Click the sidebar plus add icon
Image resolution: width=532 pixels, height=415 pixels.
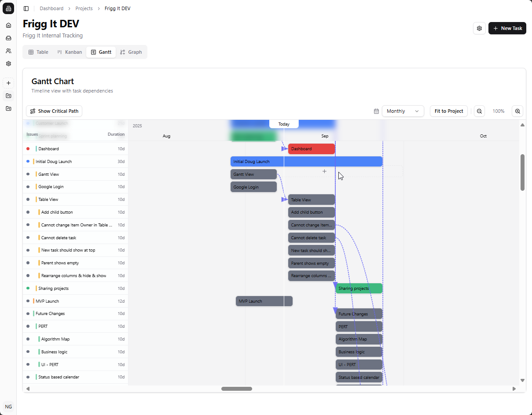pyautogui.click(x=8, y=83)
